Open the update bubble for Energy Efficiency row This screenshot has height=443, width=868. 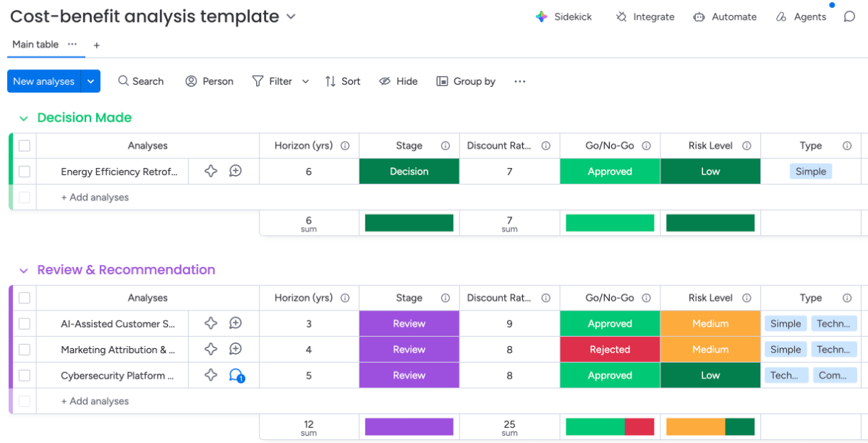click(235, 172)
